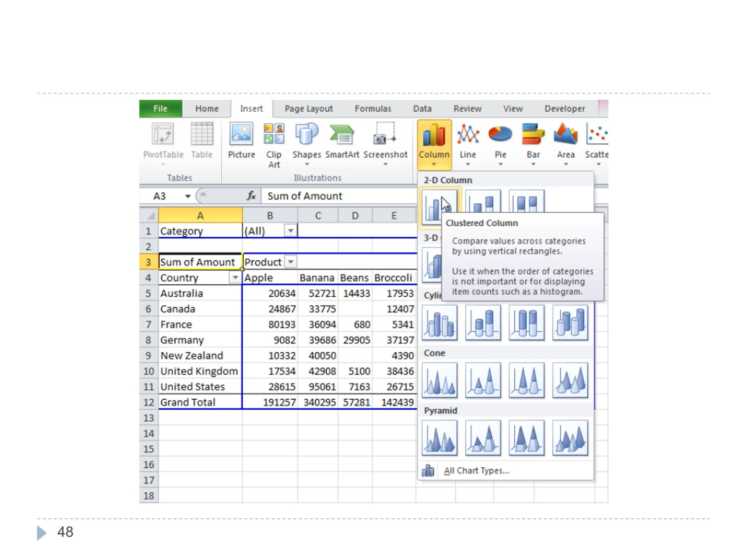The width and height of the screenshot is (747, 560).
Task: Switch to the File tab
Action: [160, 109]
